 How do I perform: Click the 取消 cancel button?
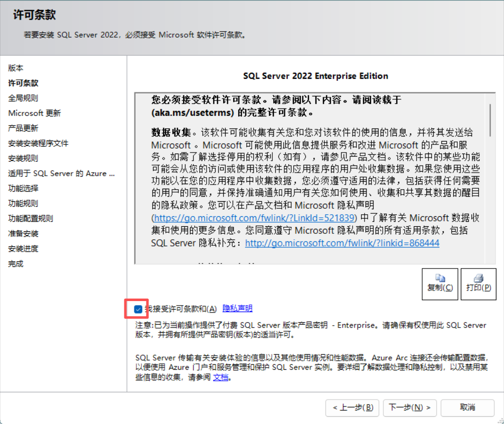[467, 408]
